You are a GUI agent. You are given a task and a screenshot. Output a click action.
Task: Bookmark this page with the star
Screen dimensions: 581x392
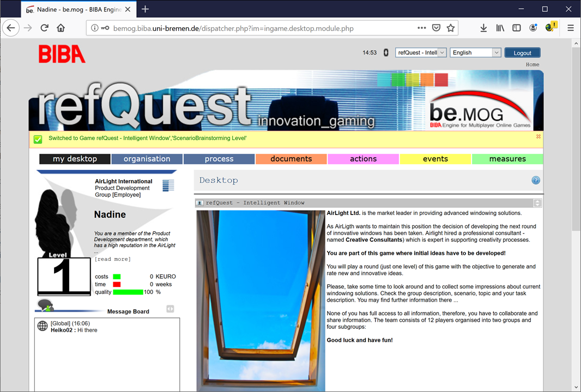click(x=451, y=28)
